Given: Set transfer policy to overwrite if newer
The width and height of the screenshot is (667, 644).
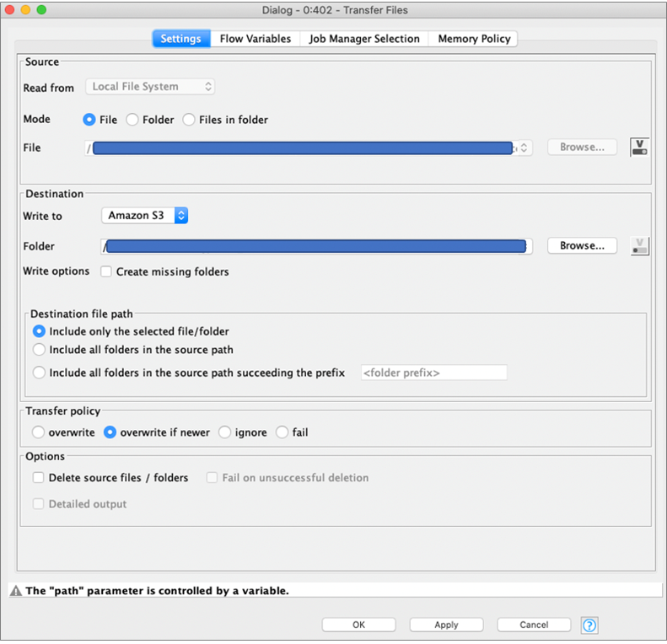Looking at the screenshot, I should [x=110, y=432].
